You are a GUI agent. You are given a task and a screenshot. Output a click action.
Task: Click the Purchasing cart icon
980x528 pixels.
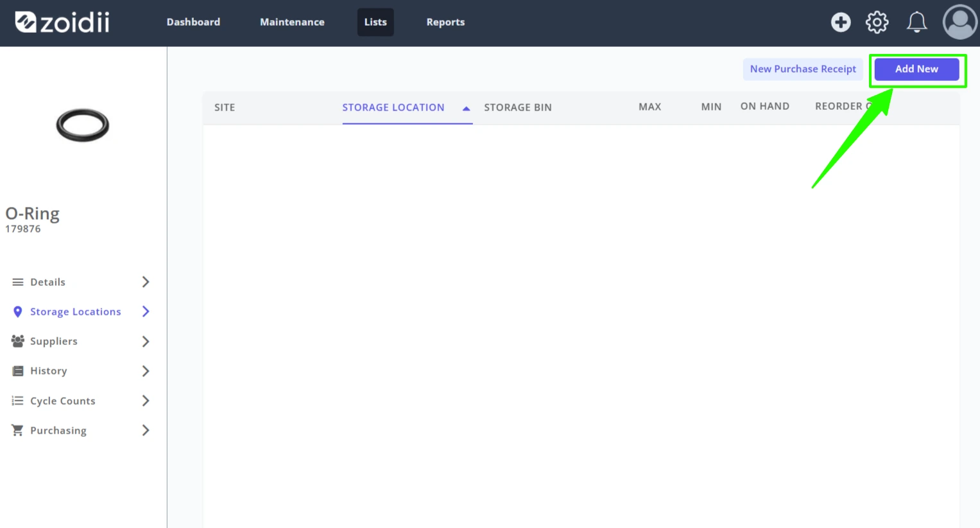(18, 430)
